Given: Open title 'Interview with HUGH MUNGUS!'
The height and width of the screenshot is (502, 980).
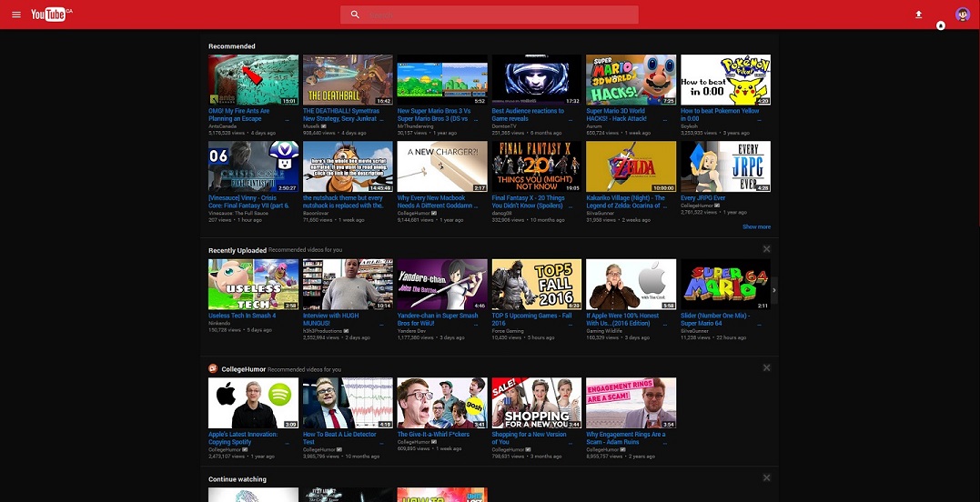Looking at the screenshot, I should pyautogui.click(x=330, y=319).
